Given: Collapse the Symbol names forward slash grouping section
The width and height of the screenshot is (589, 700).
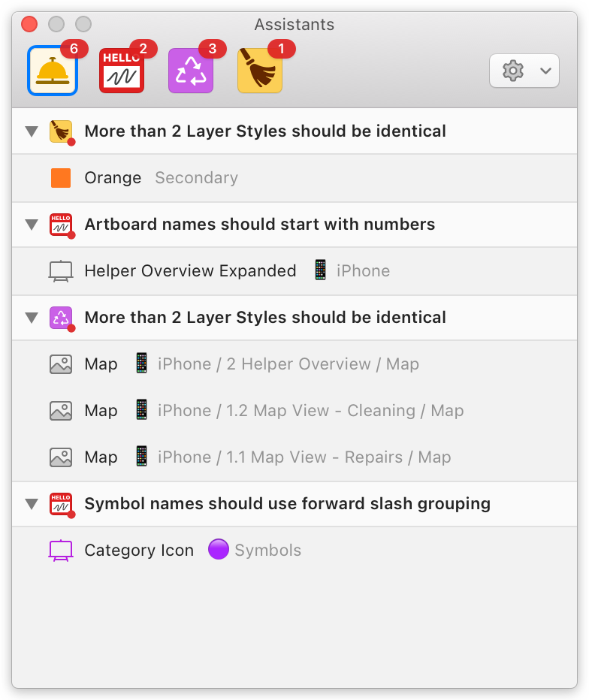Looking at the screenshot, I should point(31,504).
